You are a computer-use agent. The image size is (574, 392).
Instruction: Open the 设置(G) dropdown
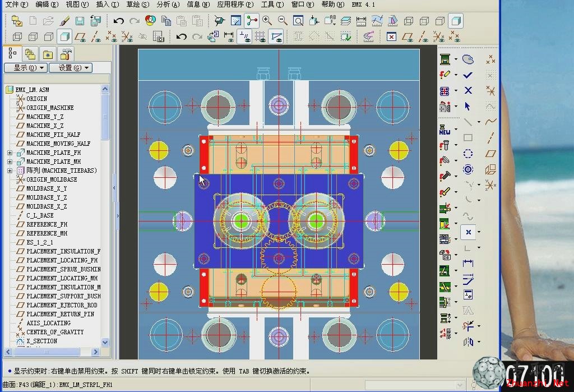coord(71,68)
